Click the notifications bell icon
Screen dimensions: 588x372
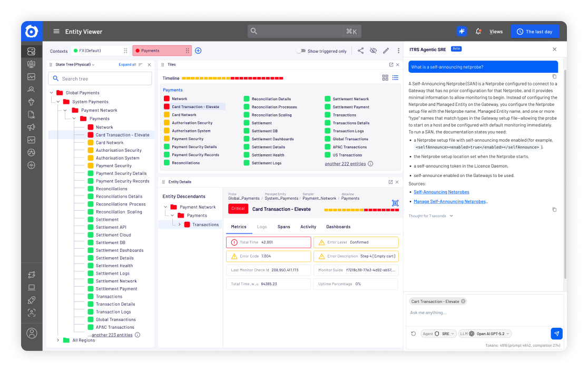[x=478, y=32]
